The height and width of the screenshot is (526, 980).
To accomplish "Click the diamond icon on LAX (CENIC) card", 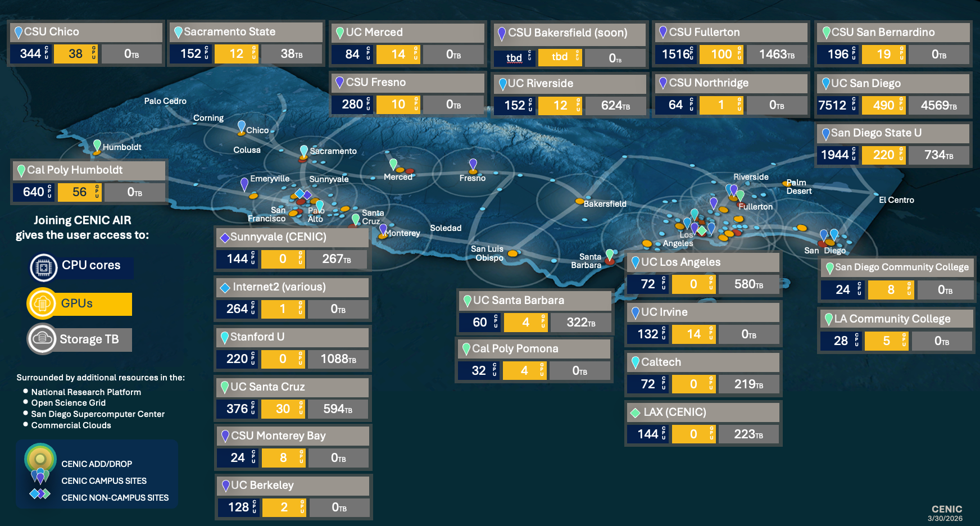I will (636, 412).
